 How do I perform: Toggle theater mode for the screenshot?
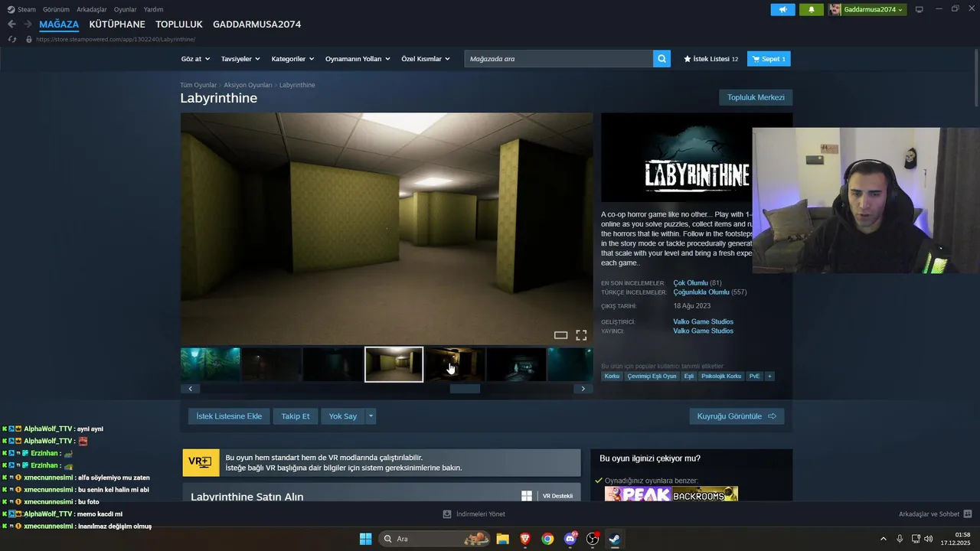coord(560,335)
